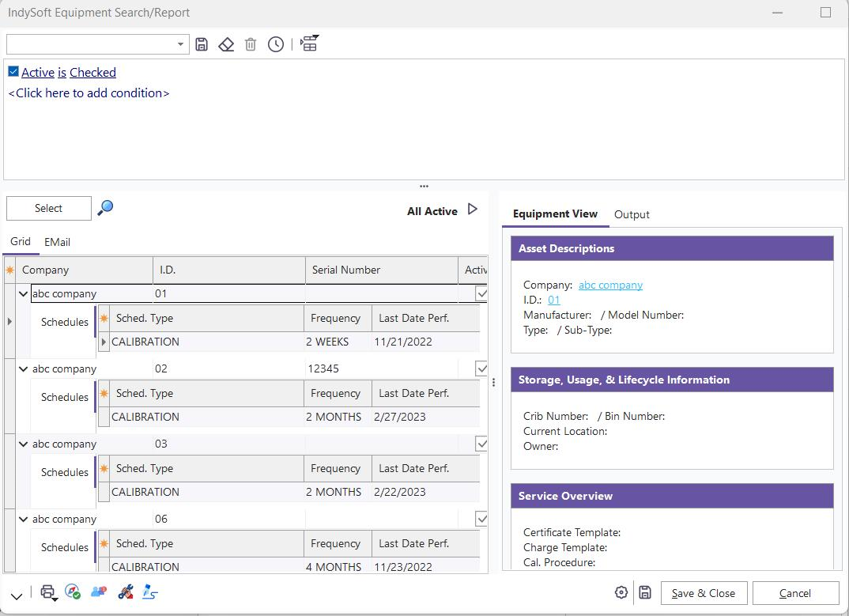Click the eraser icon to clear filter
Image resolution: width=849 pixels, height=616 pixels.
coord(226,44)
